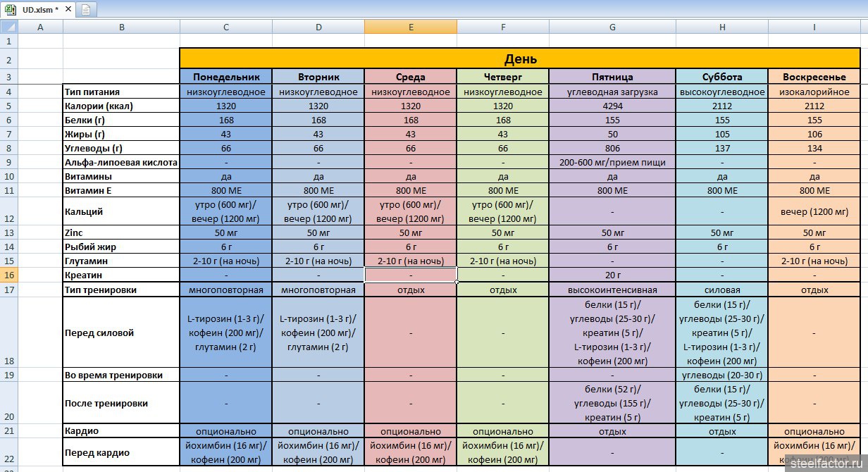Select the 'Понедельник' day header cell
This screenshot has height=472, width=868.
(x=226, y=77)
